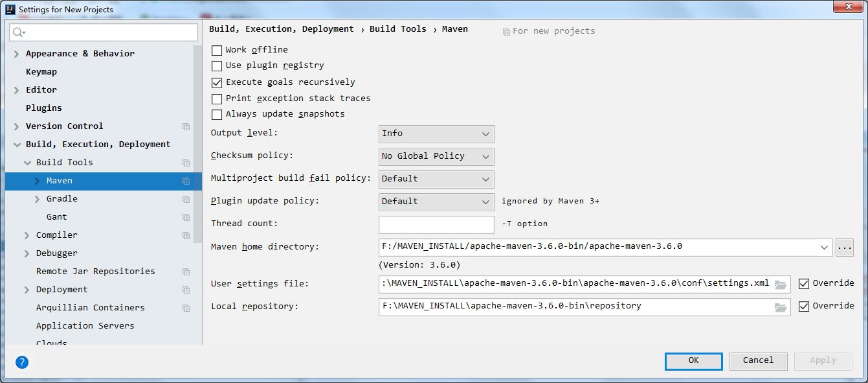Click the Apply button
The width and height of the screenshot is (868, 383).
coord(823,361)
